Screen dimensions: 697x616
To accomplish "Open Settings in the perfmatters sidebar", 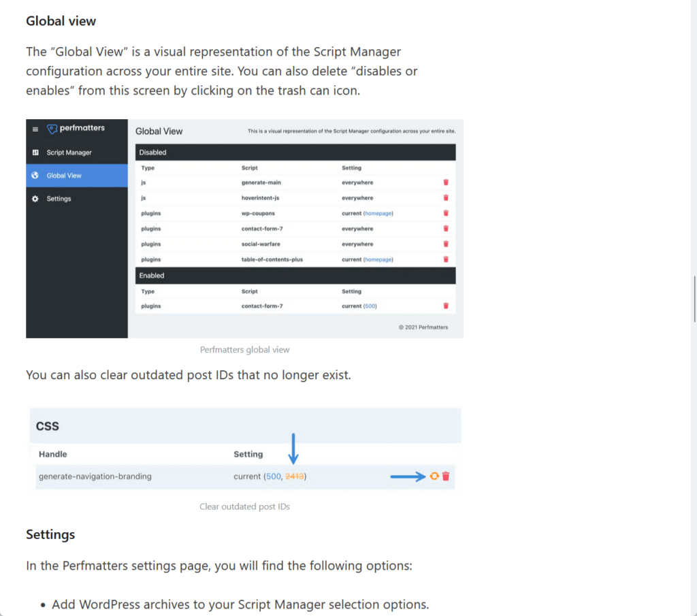I will 59,199.
